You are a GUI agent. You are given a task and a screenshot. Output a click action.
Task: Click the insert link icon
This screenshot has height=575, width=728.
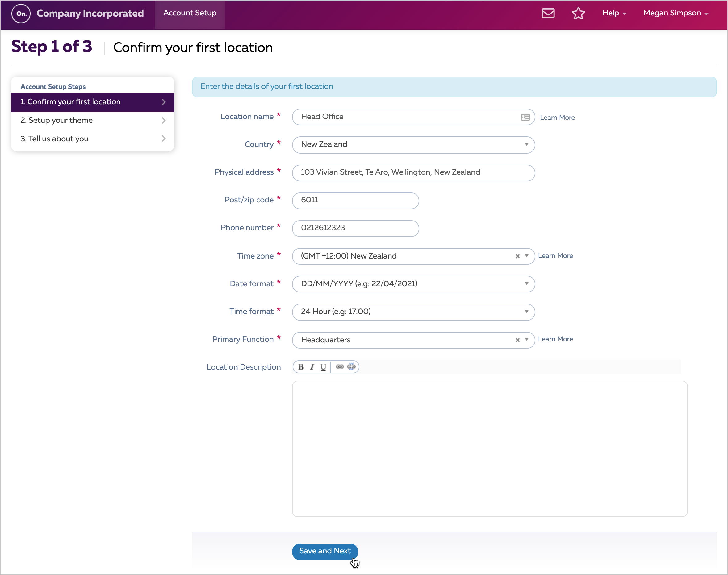(x=340, y=366)
